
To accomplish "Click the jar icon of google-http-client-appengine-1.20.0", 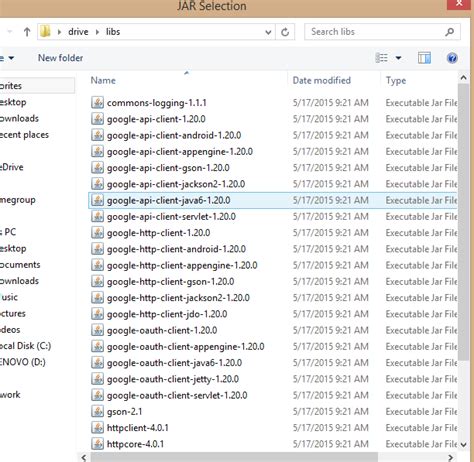I will pos(97,265).
